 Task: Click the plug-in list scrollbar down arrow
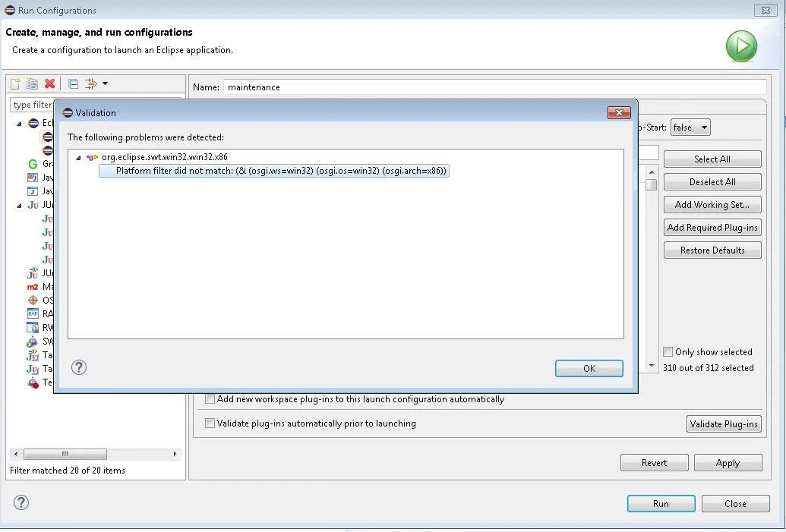pyautogui.click(x=651, y=366)
